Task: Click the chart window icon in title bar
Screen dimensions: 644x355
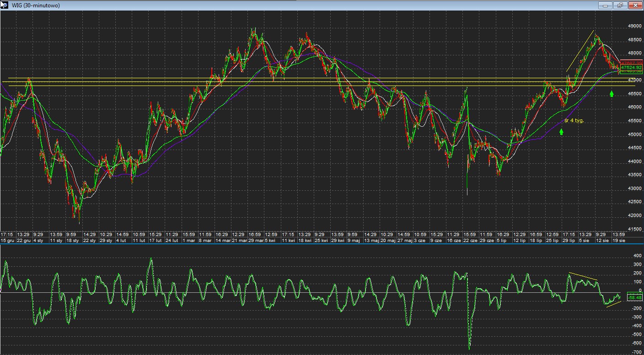Action: click(x=4, y=5)
